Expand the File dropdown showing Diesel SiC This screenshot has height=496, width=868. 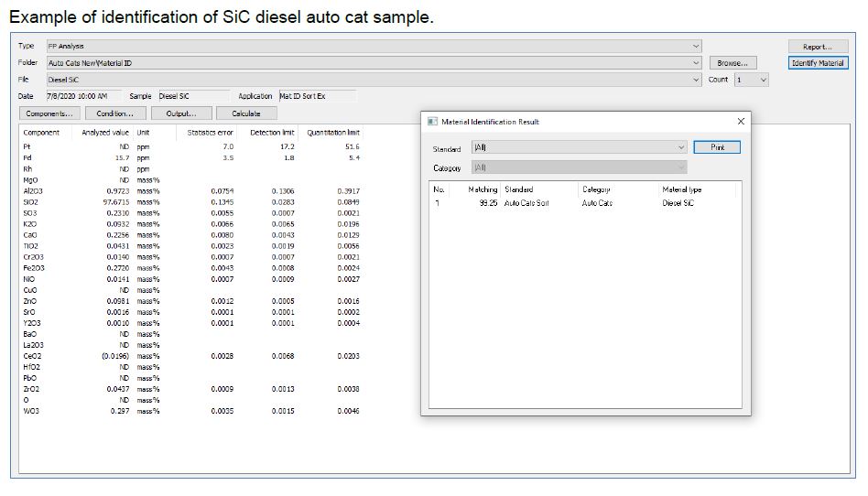[696, 80]
